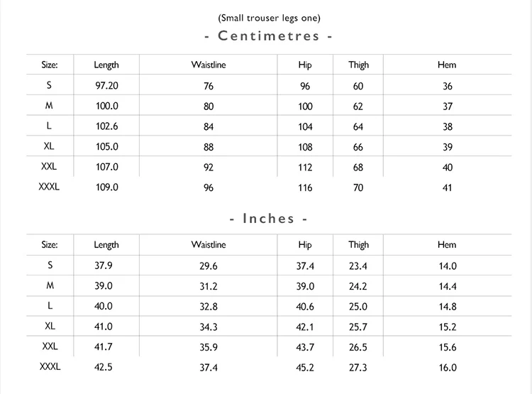Select the 16.0 inch hem value
This screenshot has width=532, height=394.
(x=448, y=368)
